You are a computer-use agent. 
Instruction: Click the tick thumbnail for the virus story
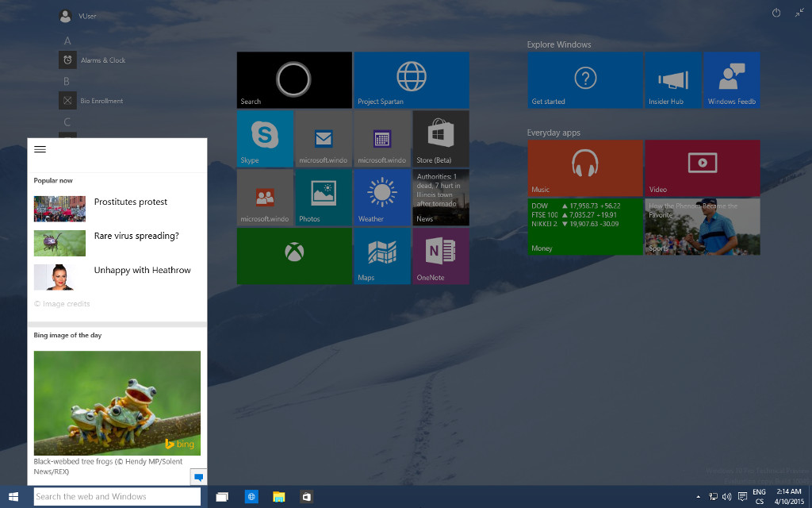coord(59,243)
